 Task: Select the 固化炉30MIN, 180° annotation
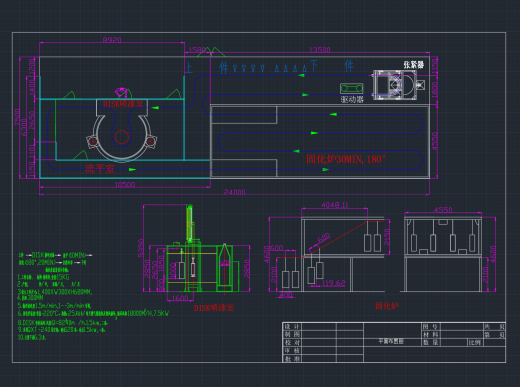tap(346, 159)
